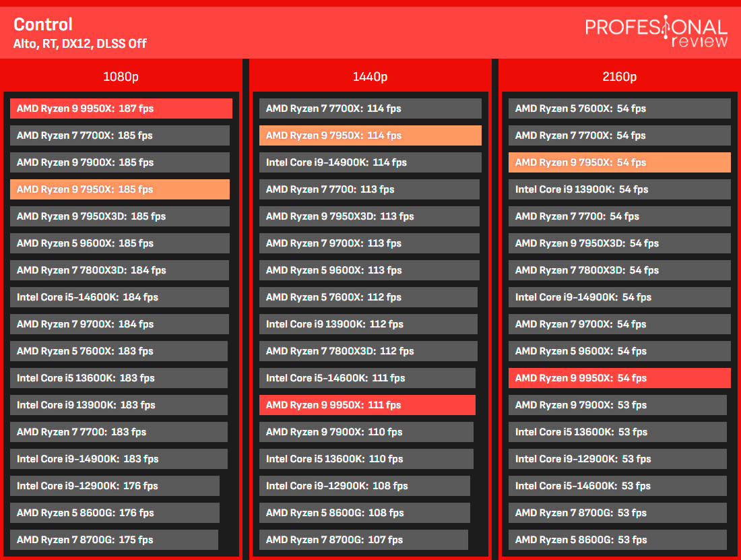
Task: Click 'AMD Ryzen 9 7950X3D: 54 fps' bar
Action: 620,243
